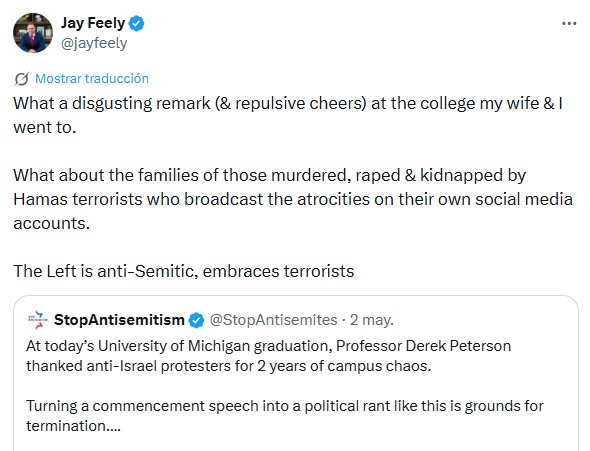This screenshot has height=451, width=590.
Task: Open the @StopAntisemites handle
Action: tap(273, 320)
